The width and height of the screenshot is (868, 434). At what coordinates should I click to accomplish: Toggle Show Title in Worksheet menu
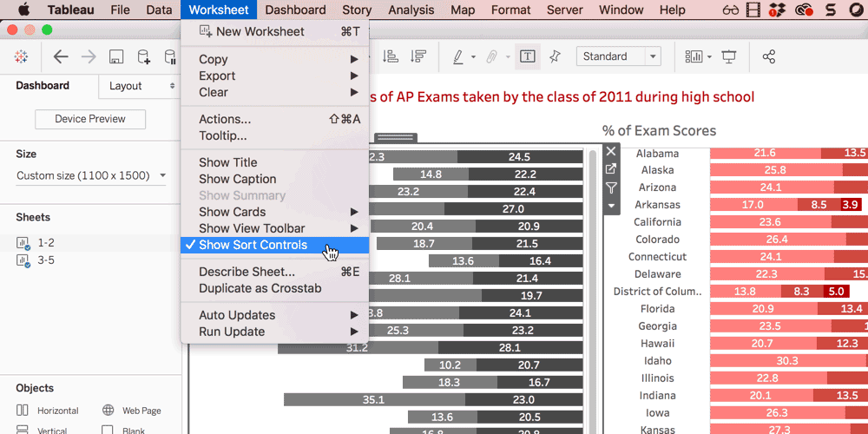point(274,162)
